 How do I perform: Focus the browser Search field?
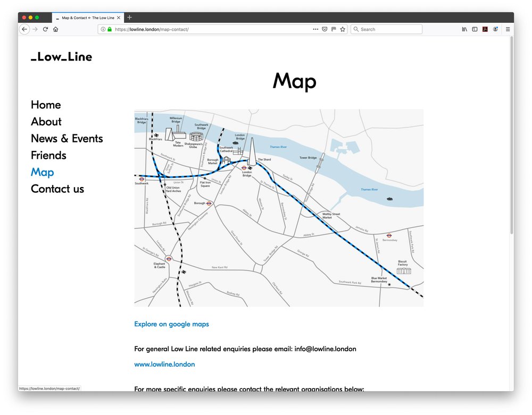tap(386, 29)
